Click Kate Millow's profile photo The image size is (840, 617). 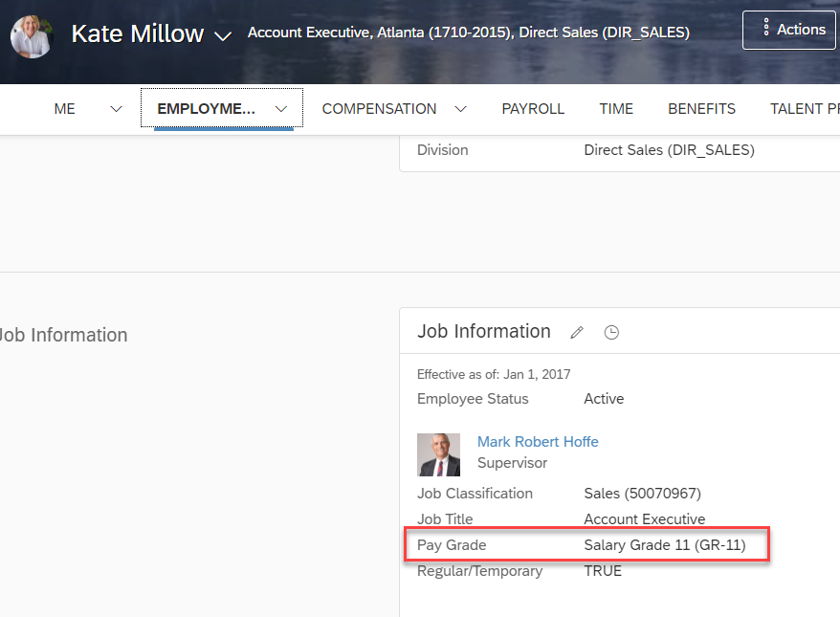pyautogui.click(x=32, y=36)
